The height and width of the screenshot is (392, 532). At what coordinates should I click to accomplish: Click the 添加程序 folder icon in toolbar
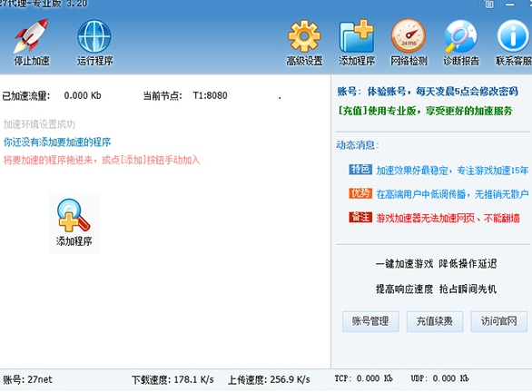click(x=356, y=36)
